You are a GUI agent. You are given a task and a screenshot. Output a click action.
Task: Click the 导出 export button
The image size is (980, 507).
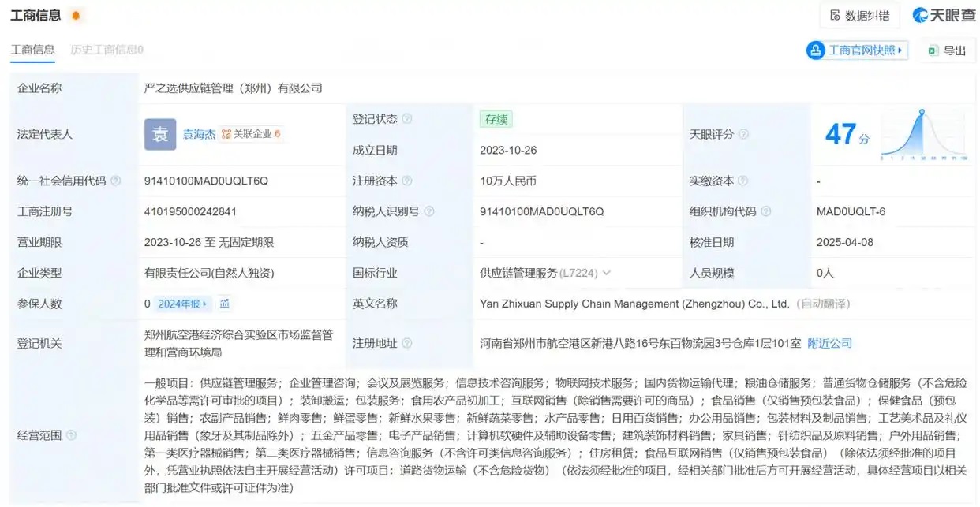[947, 50]
